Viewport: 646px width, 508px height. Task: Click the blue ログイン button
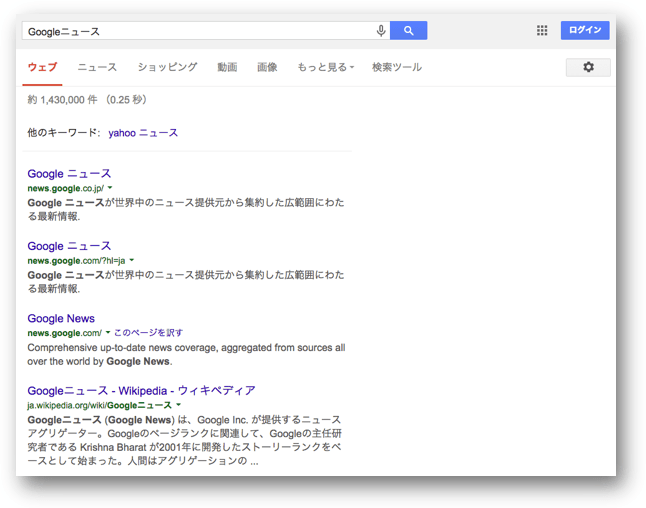pyautogui.click(x=585, y=30)
